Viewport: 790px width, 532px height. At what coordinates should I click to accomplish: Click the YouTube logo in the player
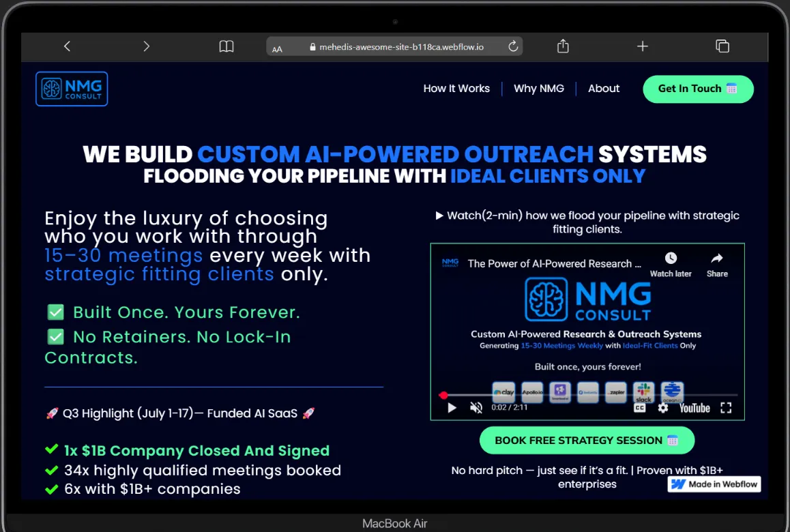(694, 407)
